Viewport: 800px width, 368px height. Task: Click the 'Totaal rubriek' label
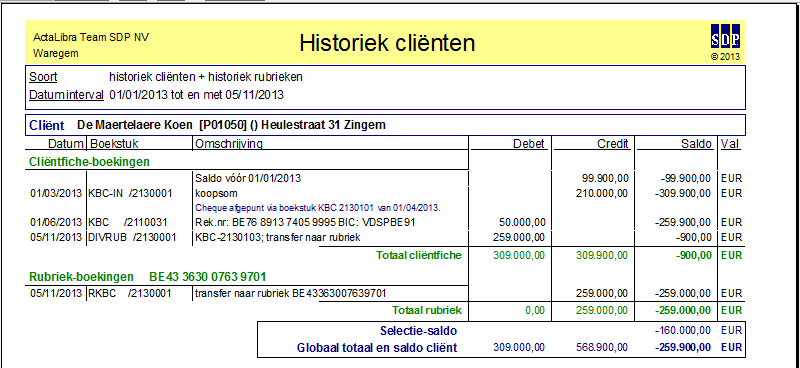[x=427, y=310]
